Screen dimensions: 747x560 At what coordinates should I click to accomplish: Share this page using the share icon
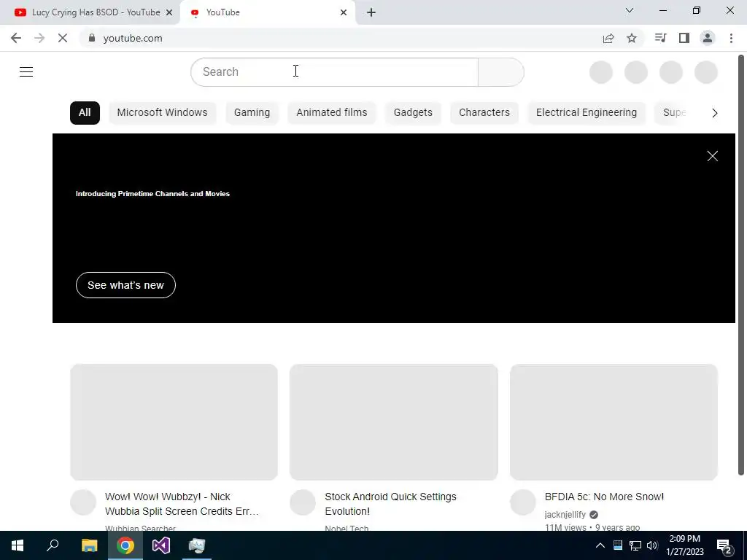tap(608, 38)
